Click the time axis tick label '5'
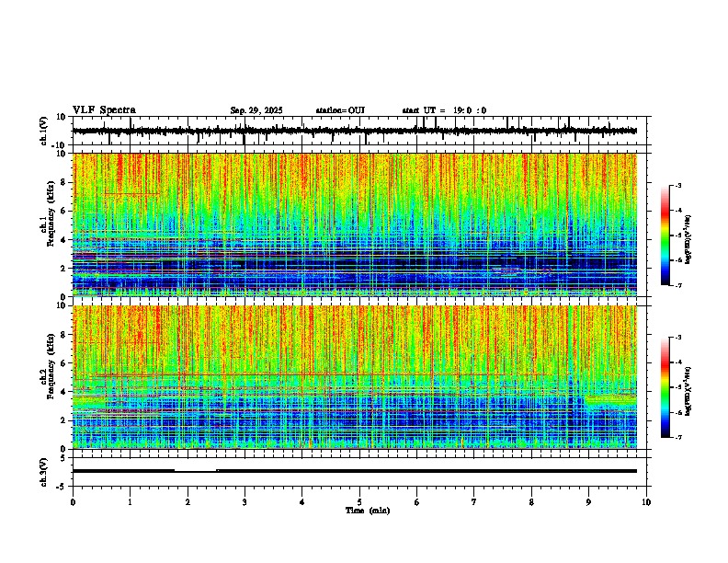Screen dimensions: 728x563 [x=359, y=502]
